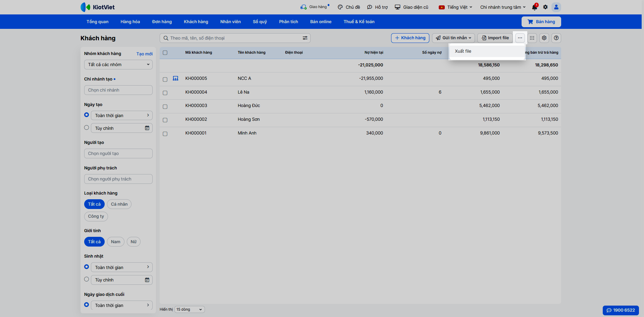Open the Đơn hàng menu
Screen dimensions: 644x317
(x=162, y=21)
